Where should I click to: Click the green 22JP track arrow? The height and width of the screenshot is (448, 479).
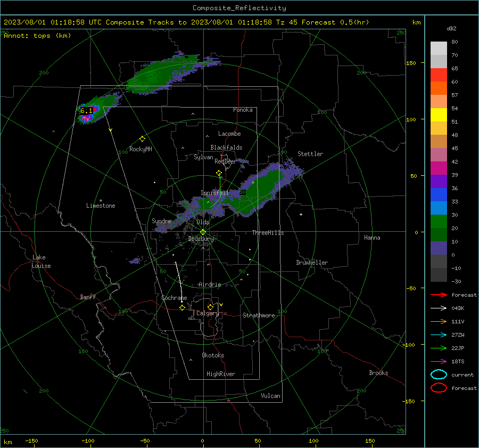tap(439, 348)
